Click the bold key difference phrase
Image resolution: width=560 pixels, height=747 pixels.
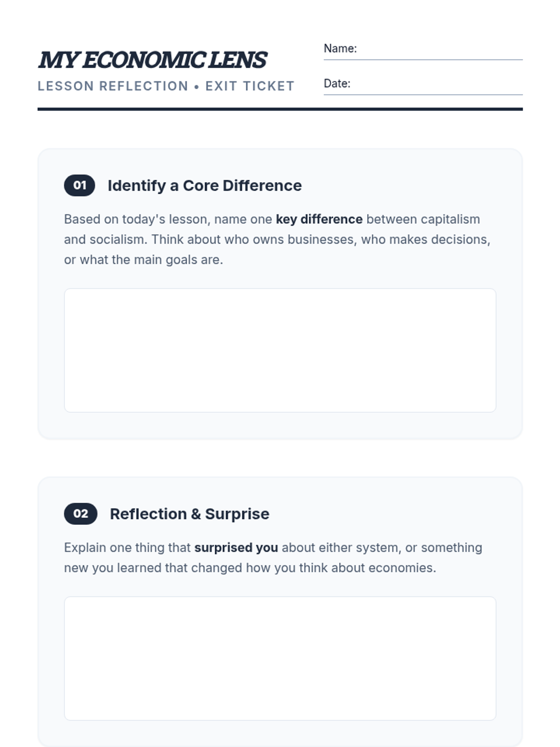319,219
